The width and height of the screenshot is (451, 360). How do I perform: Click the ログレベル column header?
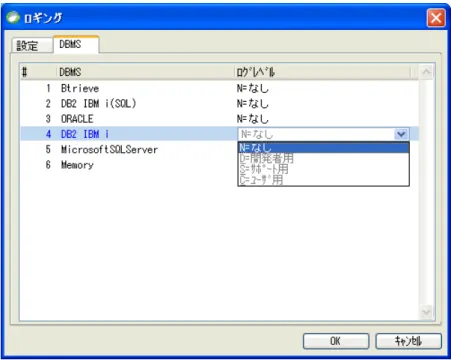[x=323, y=72]
